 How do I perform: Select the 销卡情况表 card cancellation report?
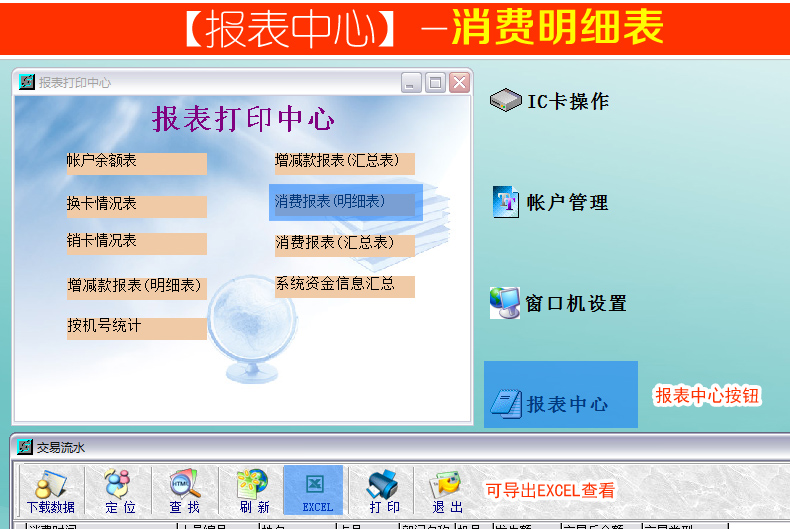pos(136,243)
